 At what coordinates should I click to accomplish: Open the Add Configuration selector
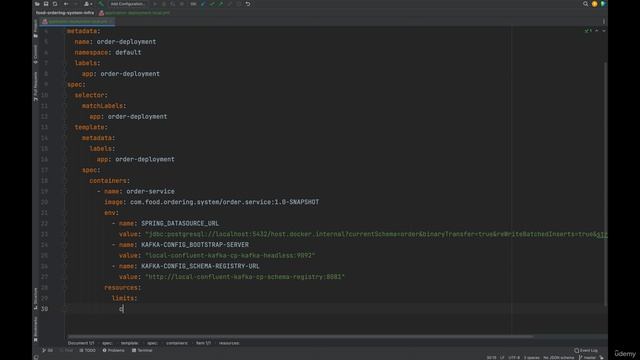127,4
